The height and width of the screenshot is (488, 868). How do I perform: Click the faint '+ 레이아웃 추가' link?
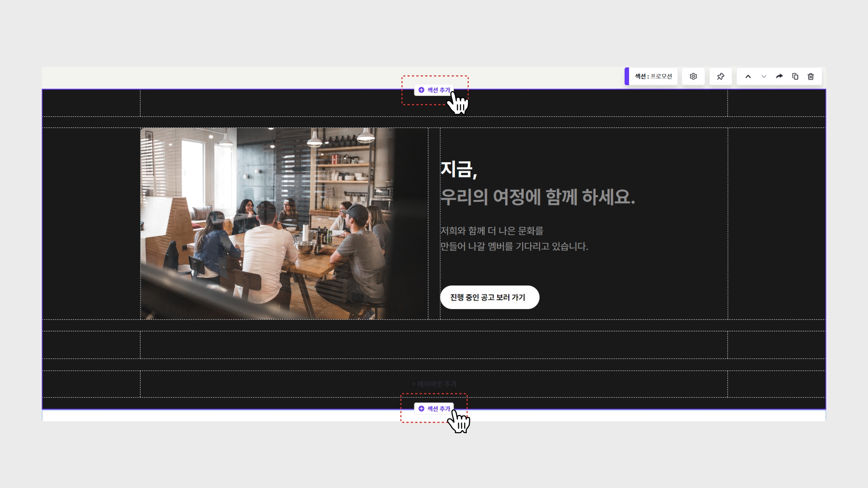434,384
